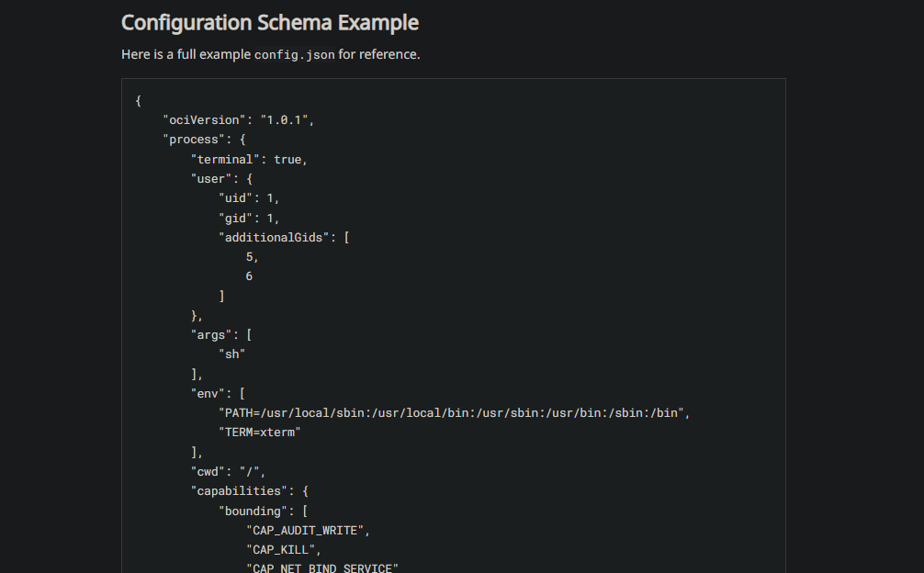Select the "TERM=xterm" string
The image size is (924, 573).
[x=260, y=433]
